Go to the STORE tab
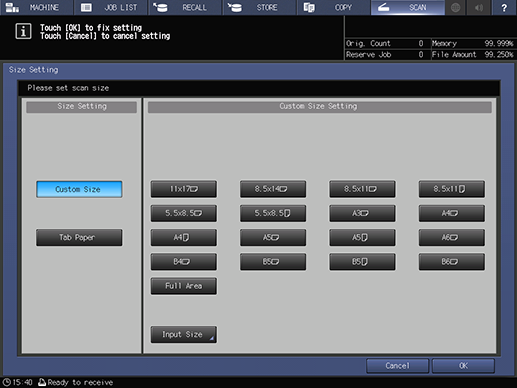This screenshot has width=517, height=388. [x=259, y=7]
